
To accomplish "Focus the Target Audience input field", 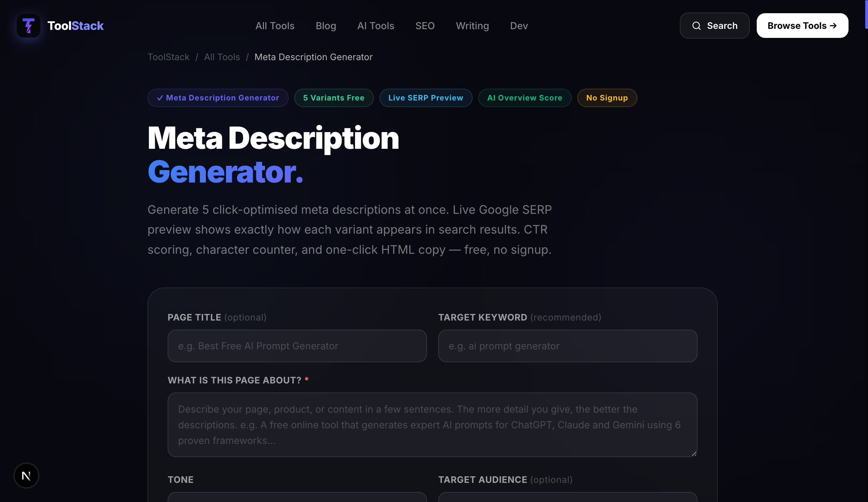I will (x=568, y=497).
